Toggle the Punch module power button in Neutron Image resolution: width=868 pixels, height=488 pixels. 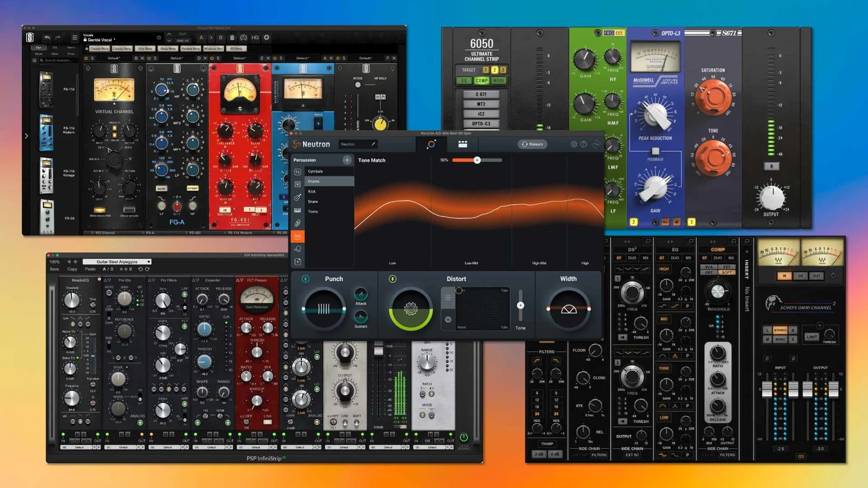point(305,278)
